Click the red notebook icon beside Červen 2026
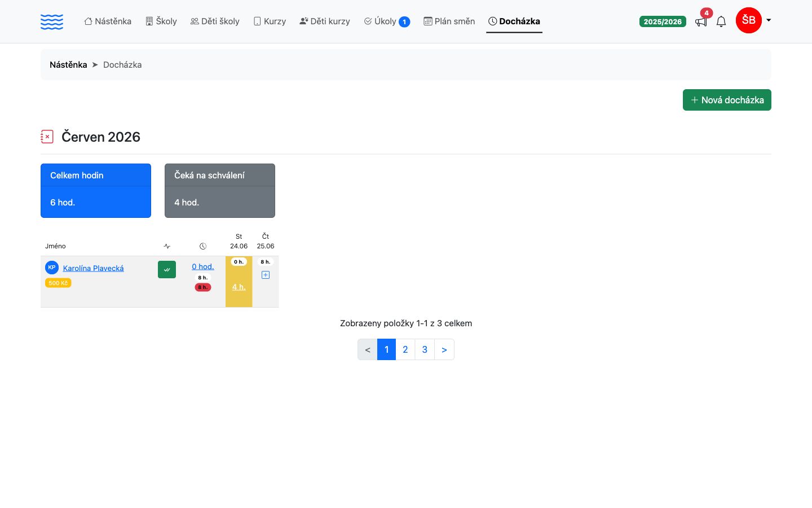 [47, 137]
